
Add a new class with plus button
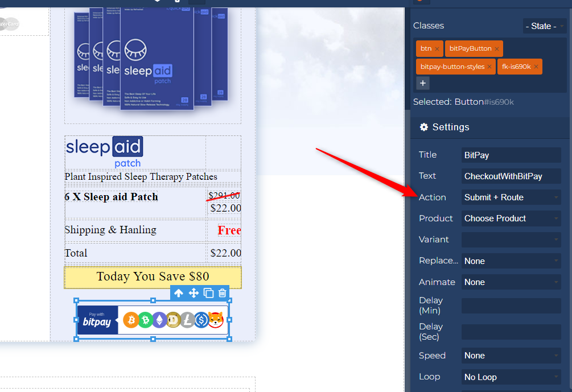pyautogui.click(x=422, y=83)
